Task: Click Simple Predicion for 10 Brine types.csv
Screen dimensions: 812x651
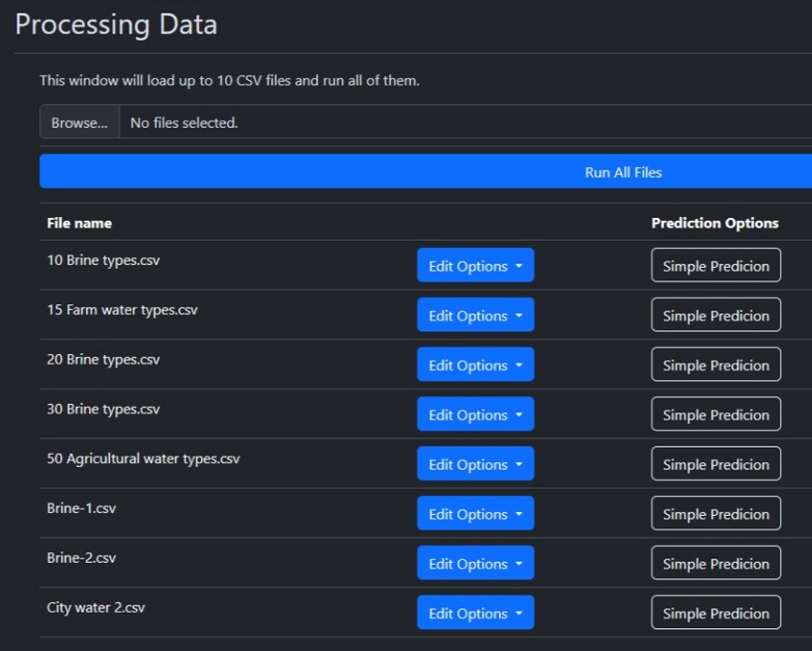Action: click(x=716, y=265)
